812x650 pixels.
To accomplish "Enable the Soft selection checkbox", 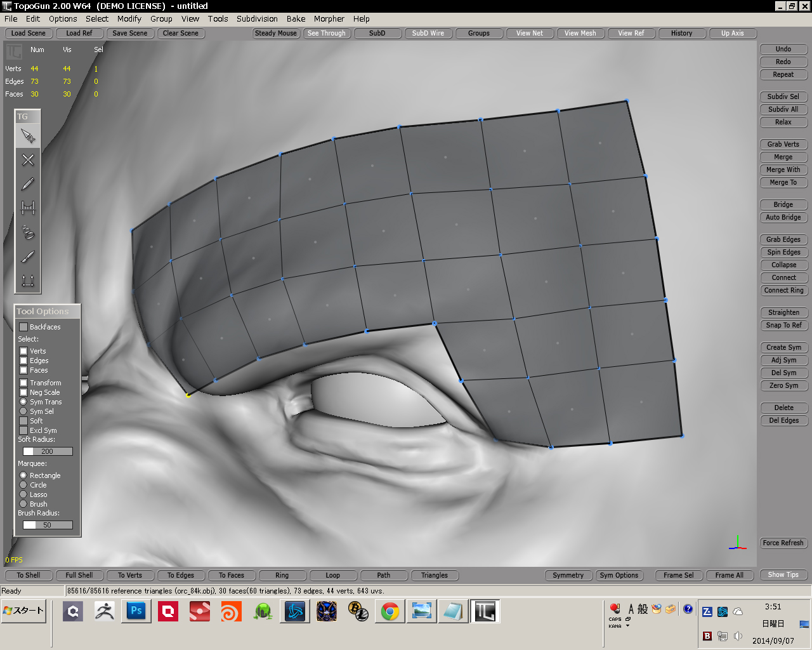I will pos(23,421).
